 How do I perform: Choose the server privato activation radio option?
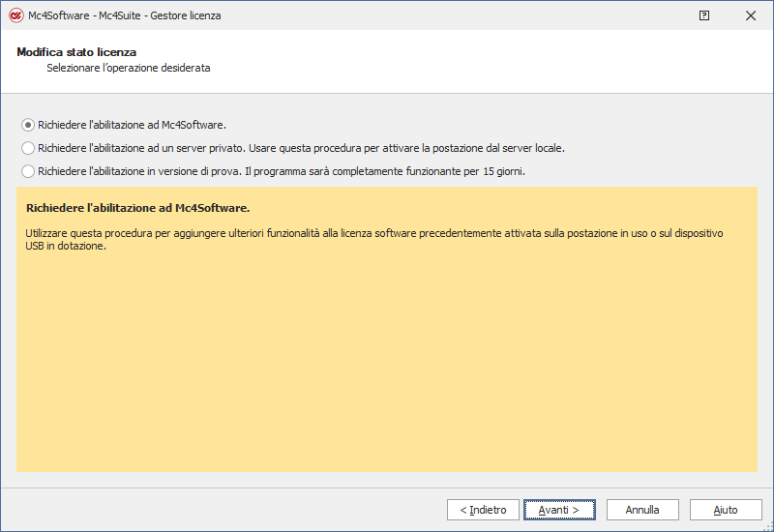pyautogui.click(x=28, y=148)
